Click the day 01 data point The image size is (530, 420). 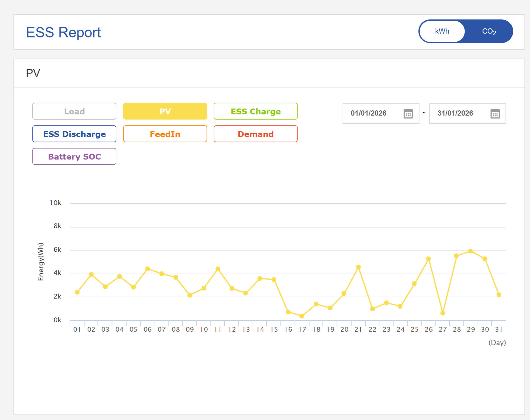click(x=77, y=292)
